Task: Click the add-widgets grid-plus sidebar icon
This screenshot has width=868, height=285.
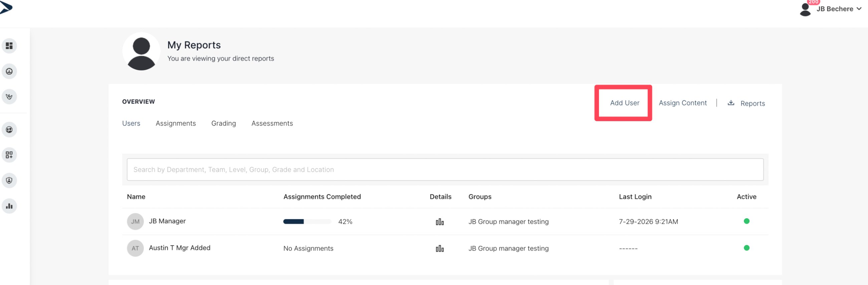Action: tap(9, 155)
